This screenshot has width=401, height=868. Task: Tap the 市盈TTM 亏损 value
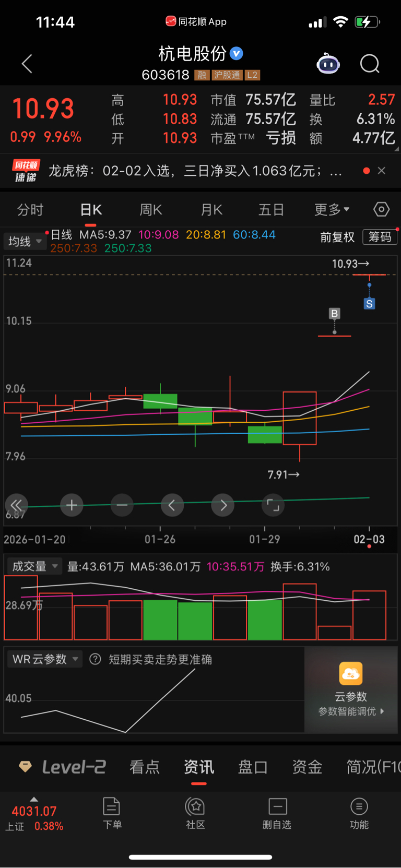coord(281,138)
